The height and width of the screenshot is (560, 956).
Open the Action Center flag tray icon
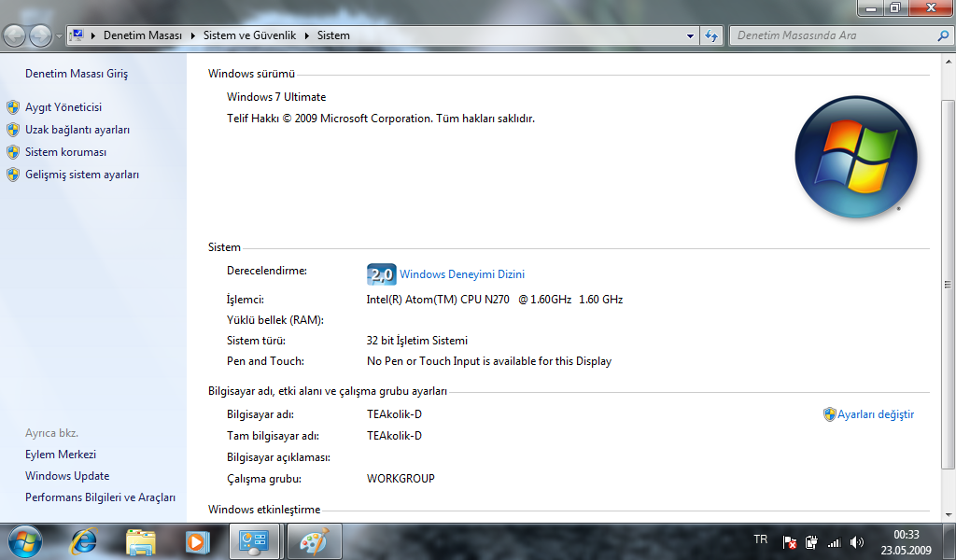point(790,542)
